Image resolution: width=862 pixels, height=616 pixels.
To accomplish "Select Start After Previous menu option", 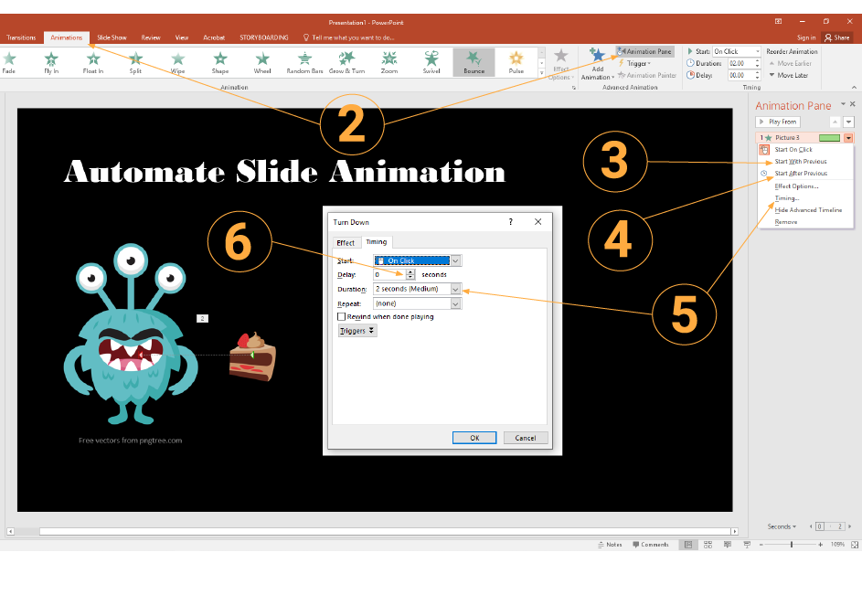I will pyautogui.click(x=800, y=174).
